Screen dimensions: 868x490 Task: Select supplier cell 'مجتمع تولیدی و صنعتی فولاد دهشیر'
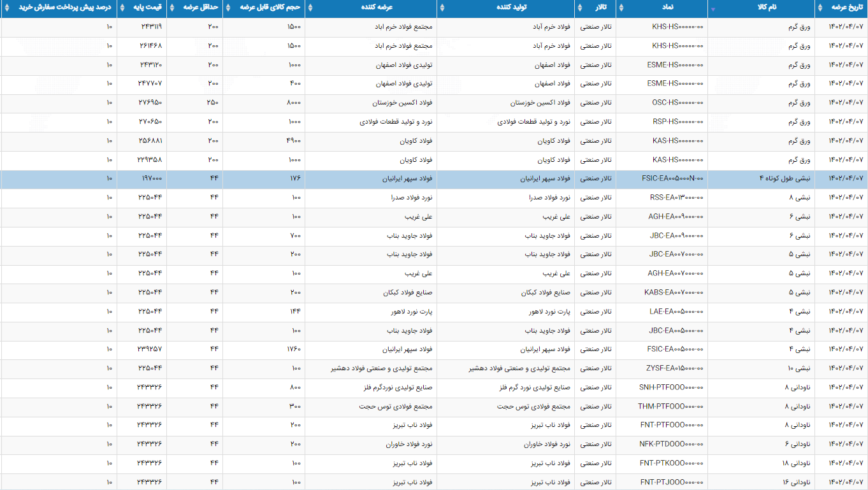click(x=382, y=368)
